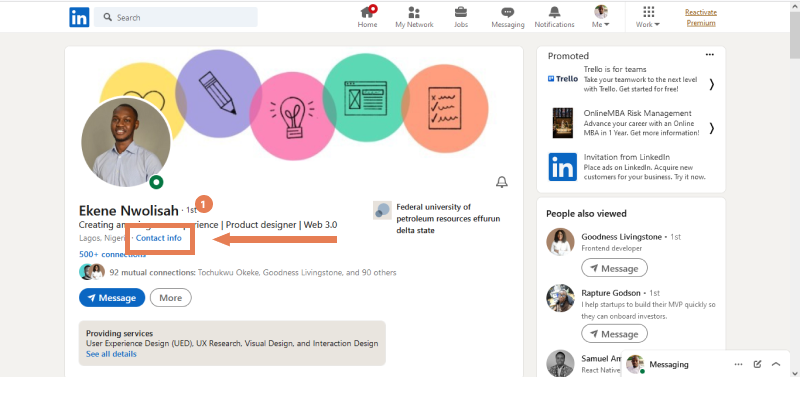Open Ekene Nwolisah's profile photo
The height and width of the screenshot is (407, 800).
point(126,142)
